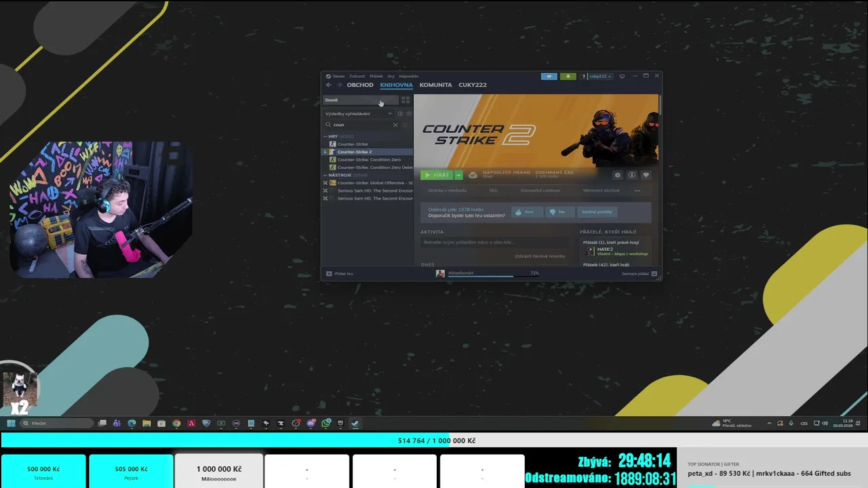Open game info icon next to gear
868x488 pixels.
pyautogui.click(x=631, y=175)
